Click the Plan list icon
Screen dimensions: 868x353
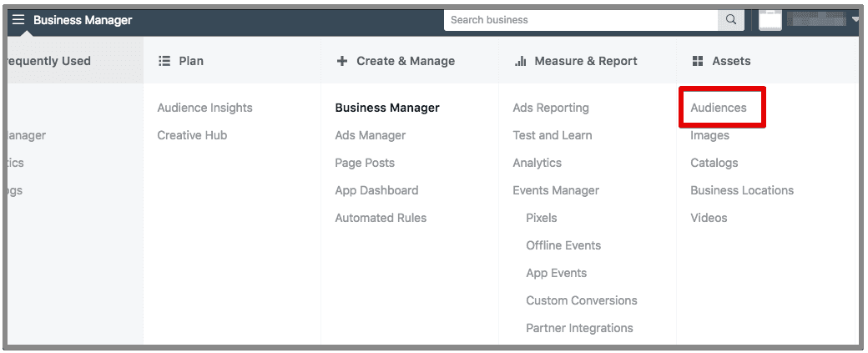pyautogui.click(x=164, y=61)
